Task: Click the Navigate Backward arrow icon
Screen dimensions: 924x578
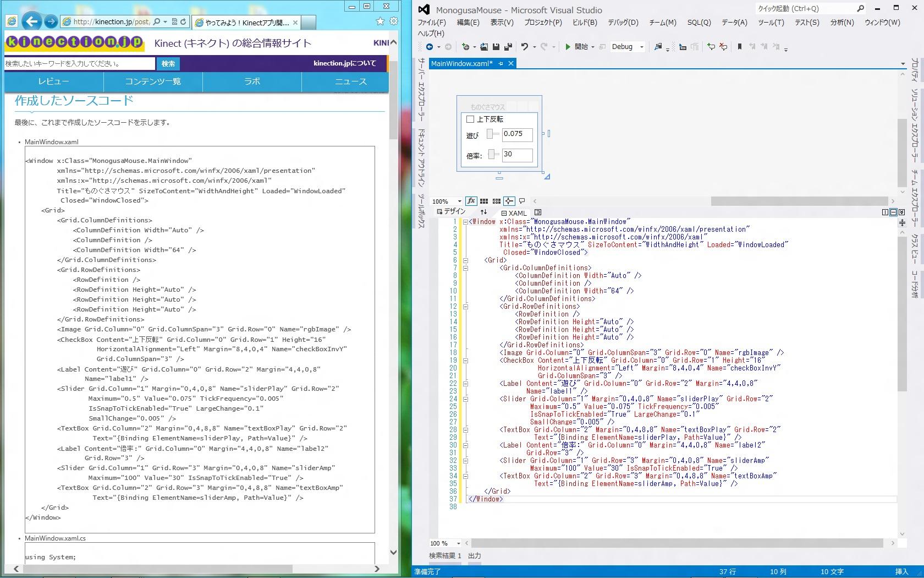Action: pos(430,47)
